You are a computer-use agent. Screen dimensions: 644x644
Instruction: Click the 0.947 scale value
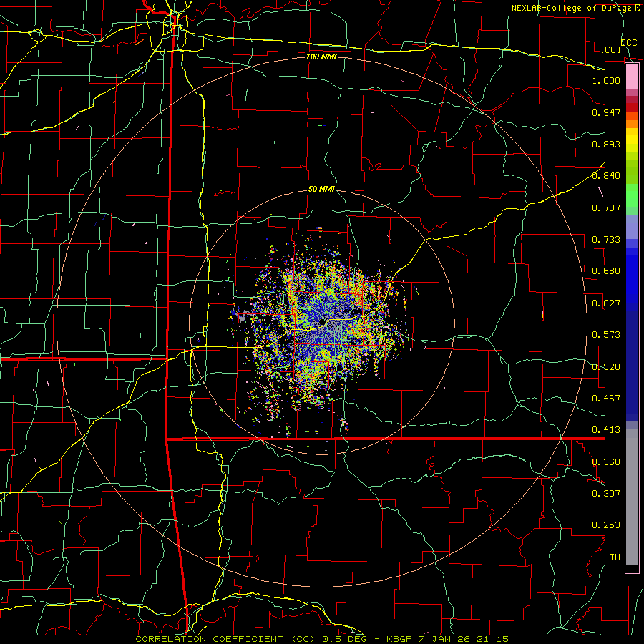click(606, 112)
